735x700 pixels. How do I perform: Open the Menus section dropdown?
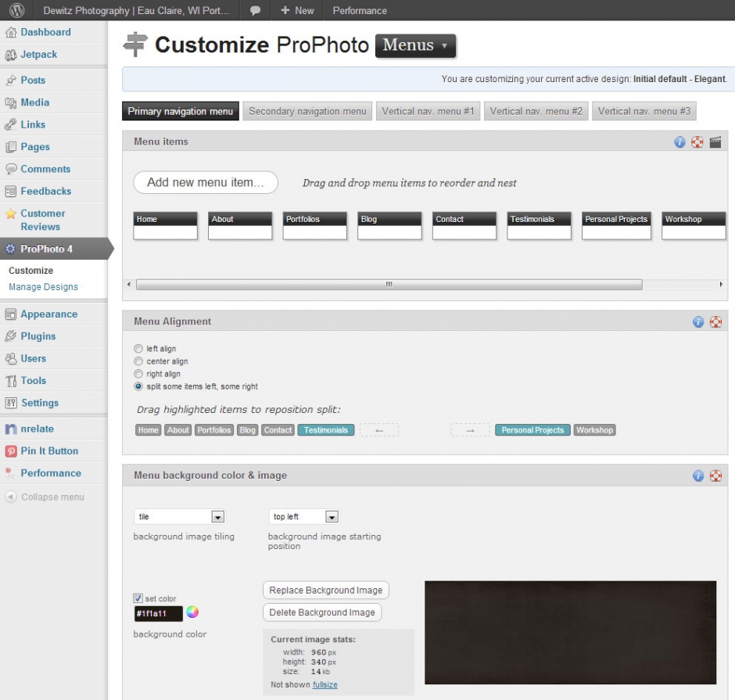pyautogui.click(x=415, y=45)
